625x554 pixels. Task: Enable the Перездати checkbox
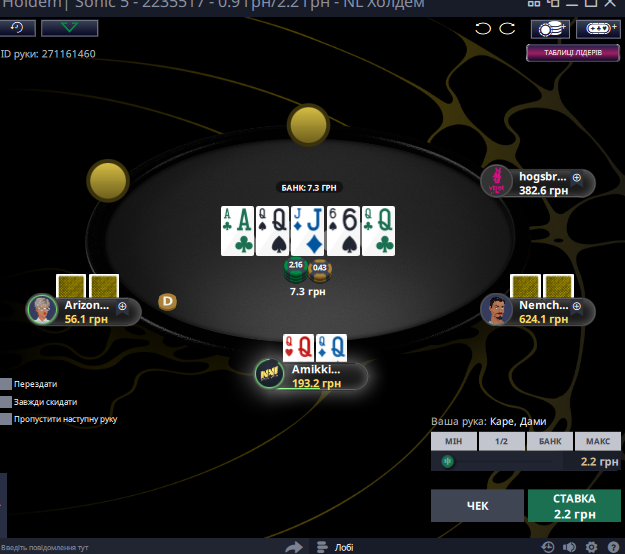6,384
